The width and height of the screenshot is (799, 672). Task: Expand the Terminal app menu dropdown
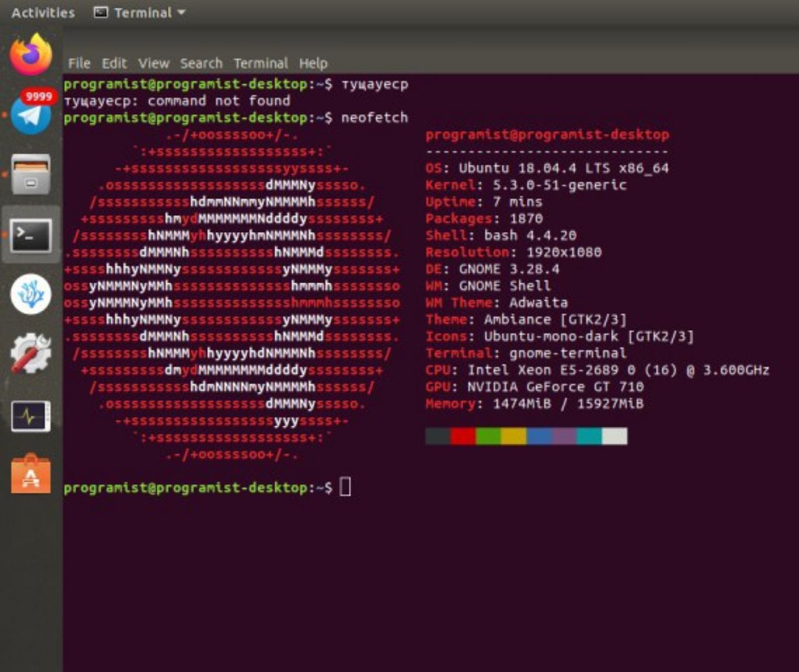pyautogui.click(x=140, y=12)
